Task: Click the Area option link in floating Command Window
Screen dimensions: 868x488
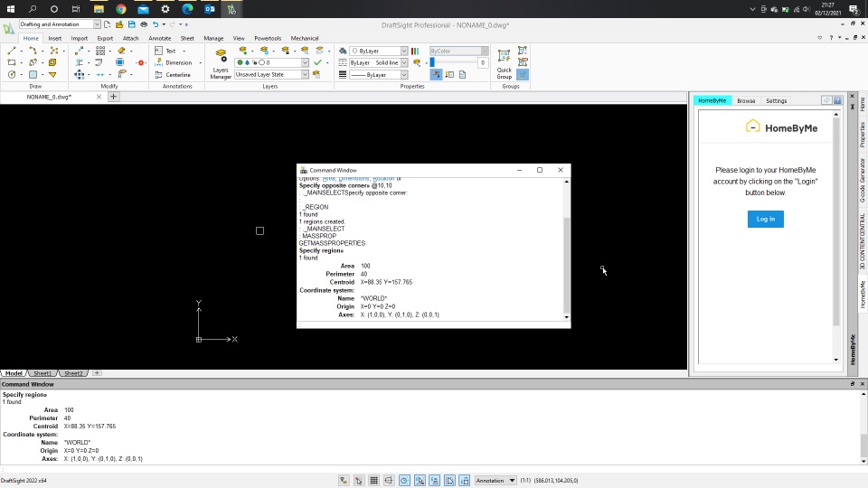Action: pos(329,179)
